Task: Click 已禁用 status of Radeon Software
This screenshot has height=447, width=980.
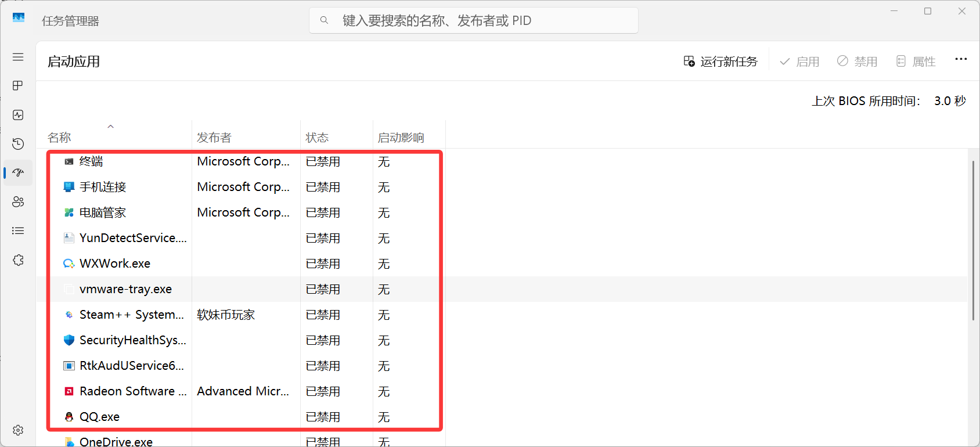Action: pos(323,391)
